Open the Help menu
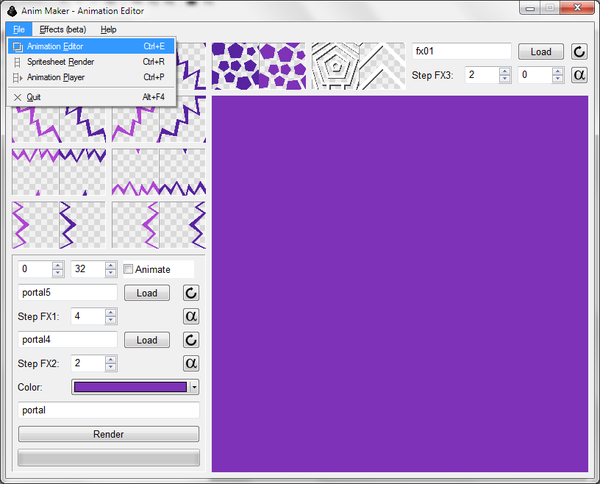Screen dimensions: 600x484 [x=108, y=29]
